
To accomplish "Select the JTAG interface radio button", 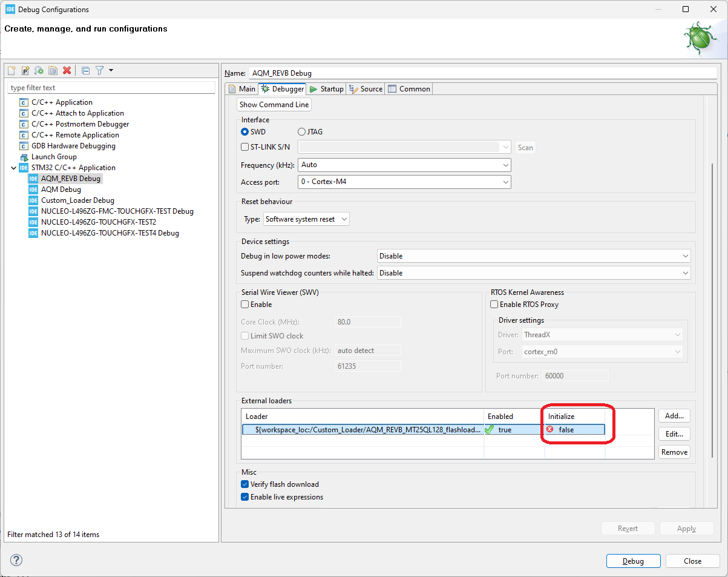I will [301, 131].
